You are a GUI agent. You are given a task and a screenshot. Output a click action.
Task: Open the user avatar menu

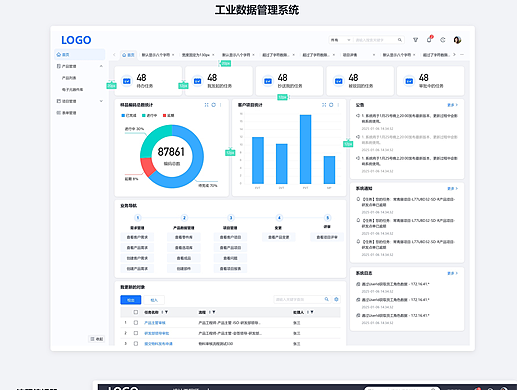tap(457, 40)
